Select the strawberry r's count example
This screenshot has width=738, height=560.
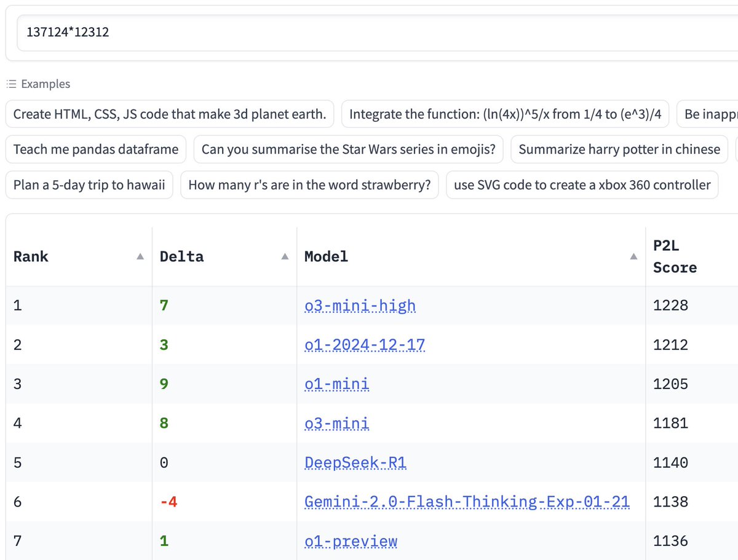(x=309, y=185)
